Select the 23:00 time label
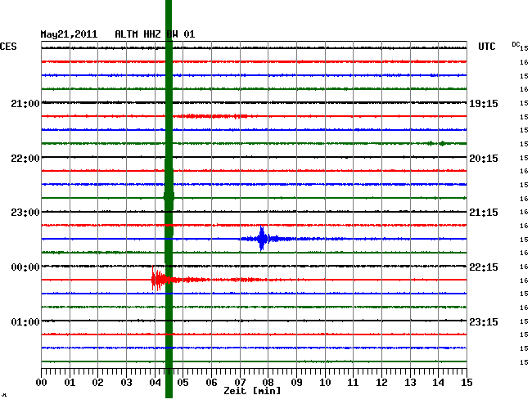This screenshot has width=532, height=404. point(25,213)
